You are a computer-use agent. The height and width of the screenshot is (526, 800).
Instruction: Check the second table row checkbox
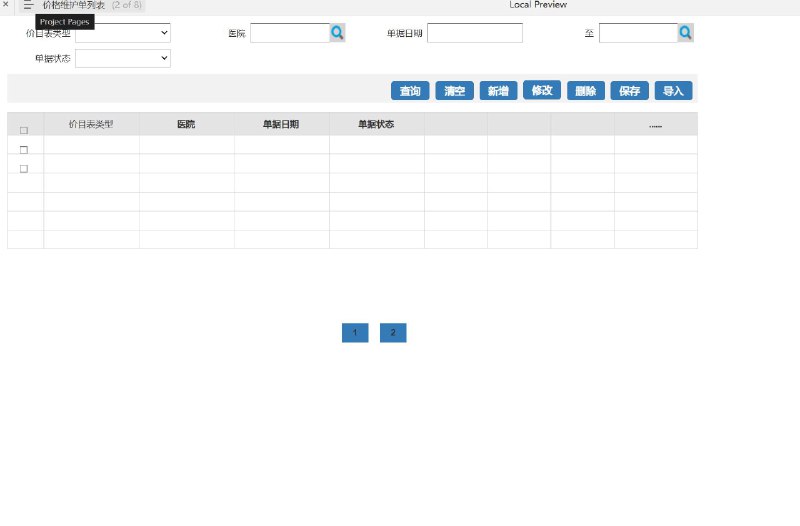(24, 169)
